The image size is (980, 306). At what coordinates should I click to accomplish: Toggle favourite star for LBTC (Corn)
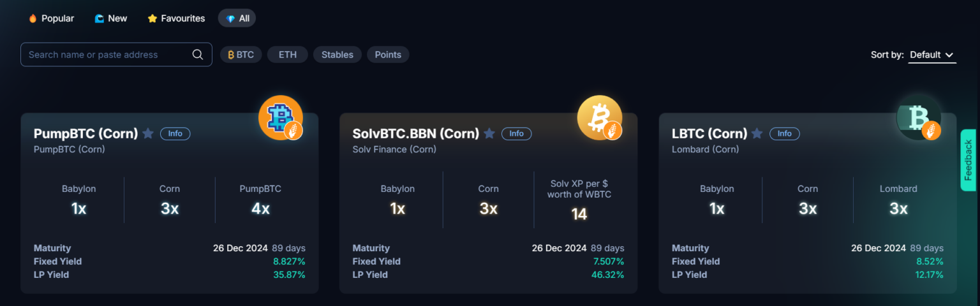[x=757, y=133]
